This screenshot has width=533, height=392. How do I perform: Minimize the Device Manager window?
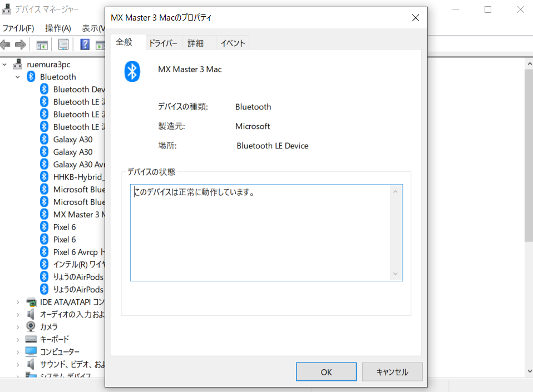point(456,9)
